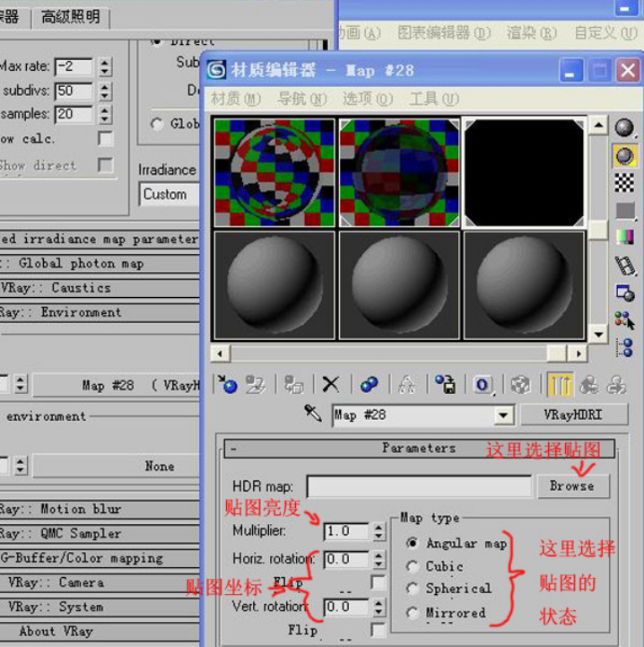Click Go Forward to Sibling icon

click(x=616, y=385)
